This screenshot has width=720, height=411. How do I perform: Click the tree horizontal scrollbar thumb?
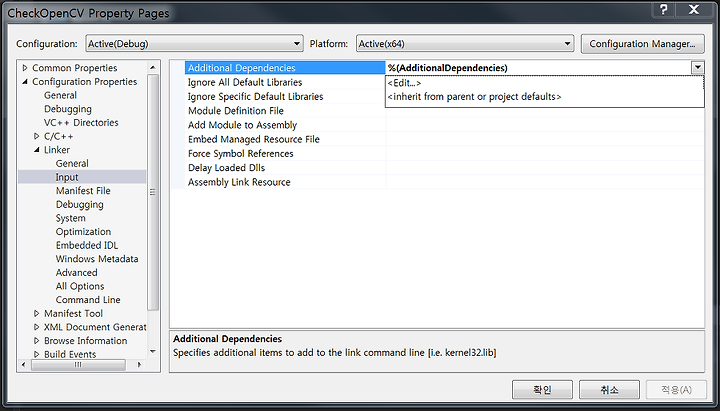point(78,365)
